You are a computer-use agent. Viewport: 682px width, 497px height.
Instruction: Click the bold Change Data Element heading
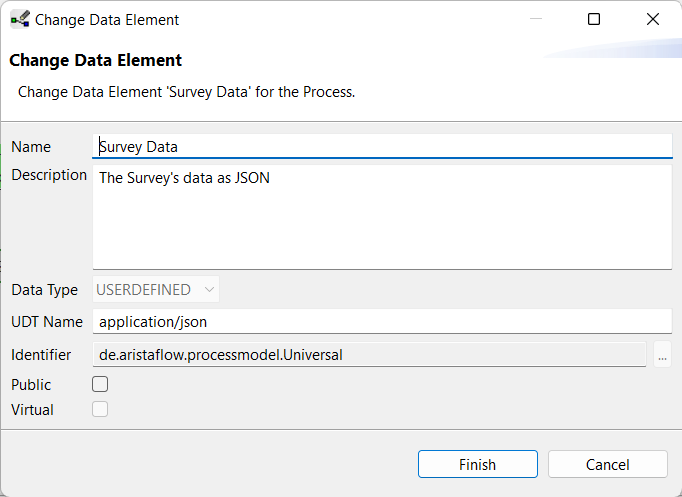(x=95, y=60)
